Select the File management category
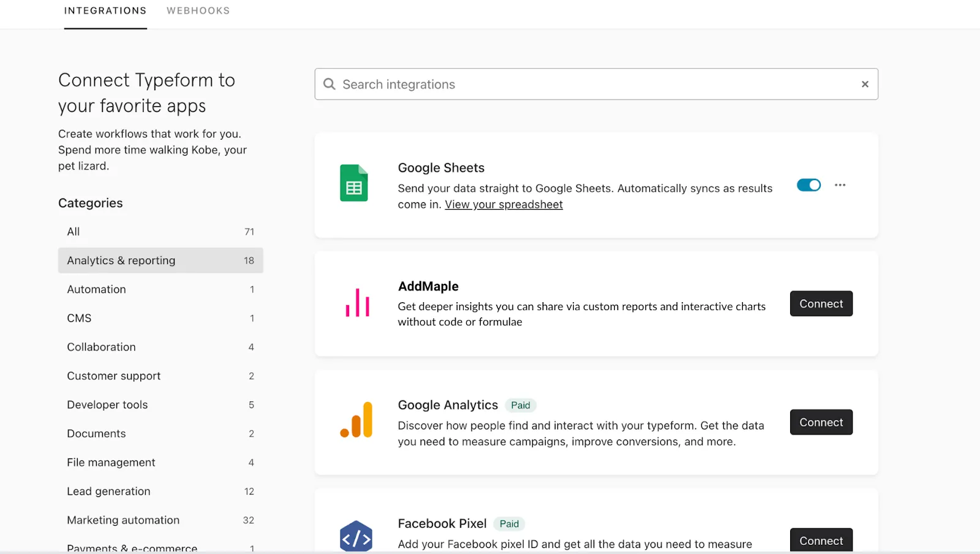The width and height of the screenshot is (980, 554). point(160,462)
